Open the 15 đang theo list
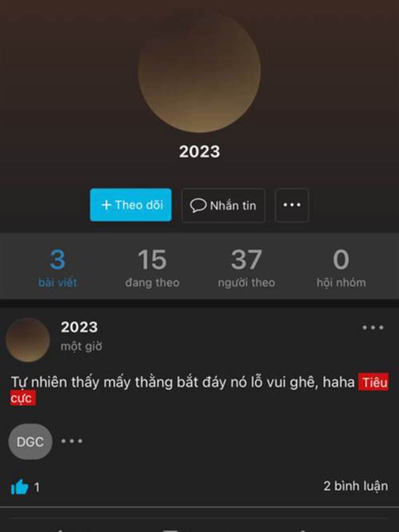The image size is (399, 532). click(152, 268)
